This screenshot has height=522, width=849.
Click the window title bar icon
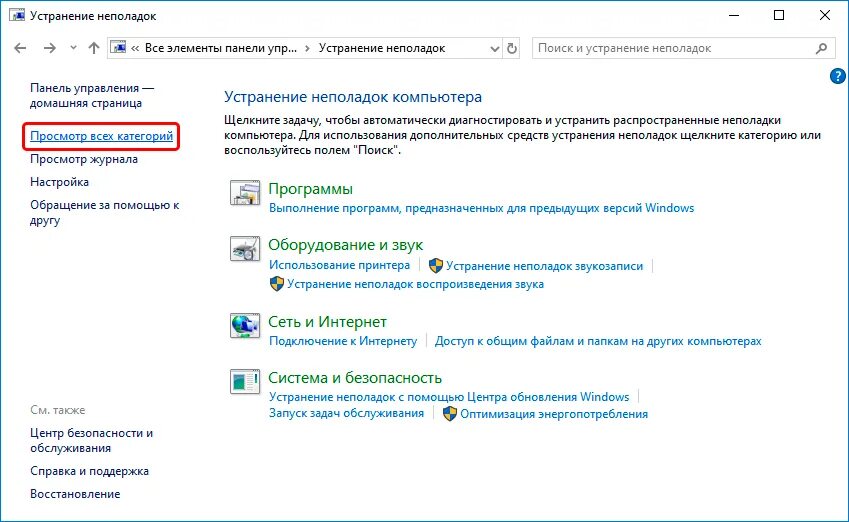17,15
